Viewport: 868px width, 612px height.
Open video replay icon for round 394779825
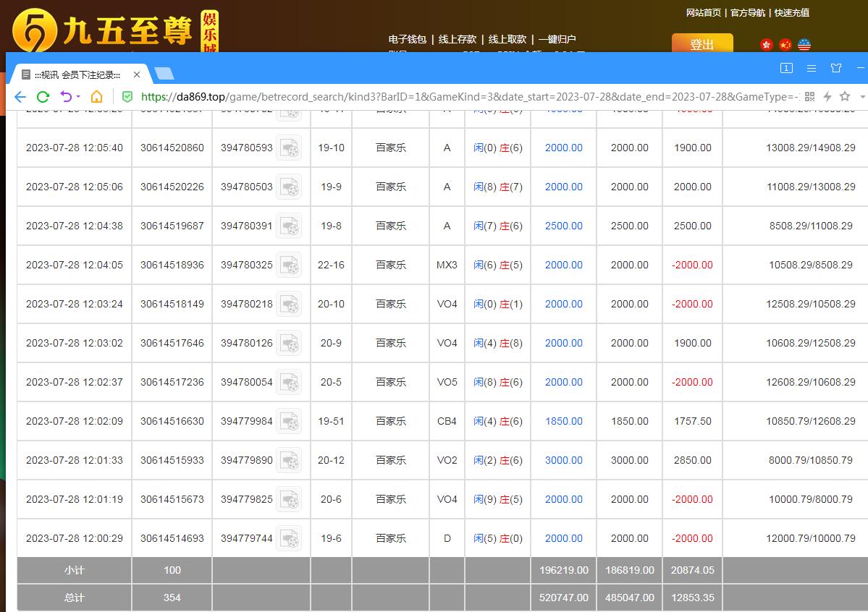pos(289,499)
